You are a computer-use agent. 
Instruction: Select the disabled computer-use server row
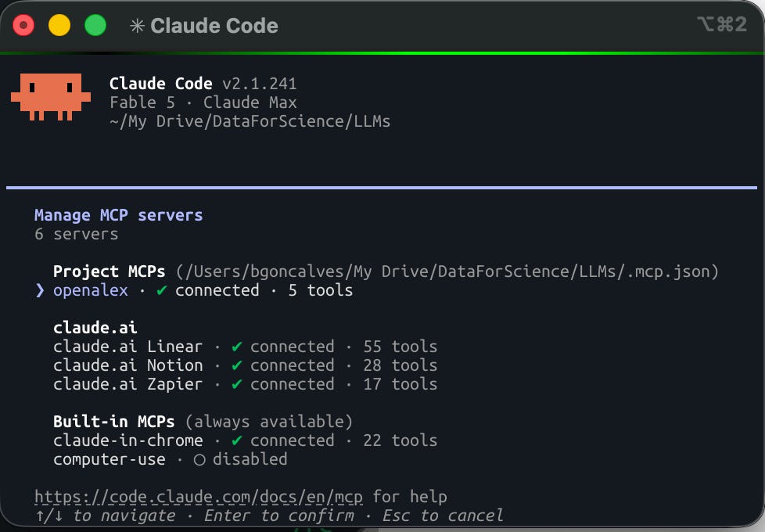[x=171, y=459]
